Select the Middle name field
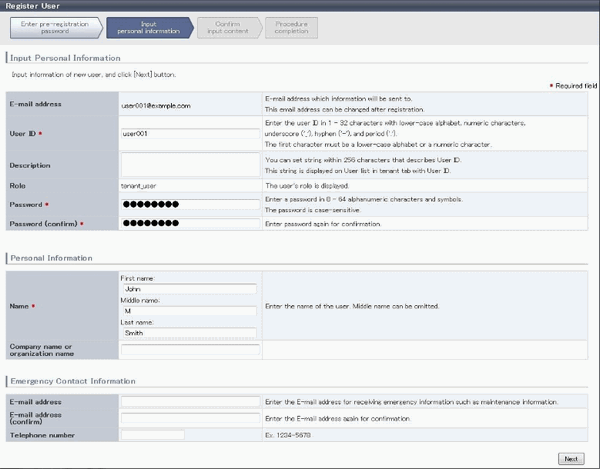Viewport: 600px width, 469px height. pyautogui.click(x=189, y=310)
